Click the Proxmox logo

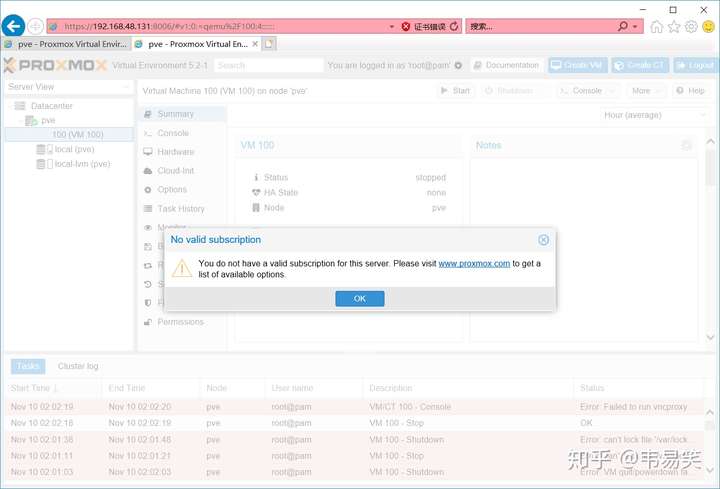coord(55,65)
